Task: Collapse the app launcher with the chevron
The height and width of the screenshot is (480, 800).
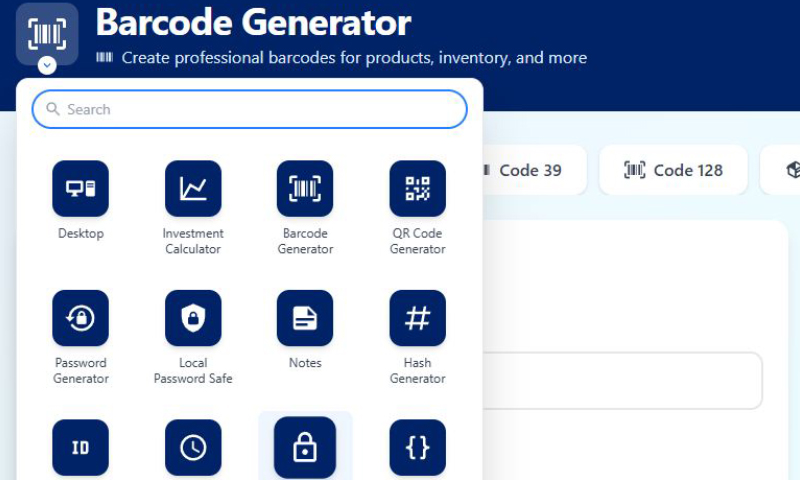Action: point(47,66)
